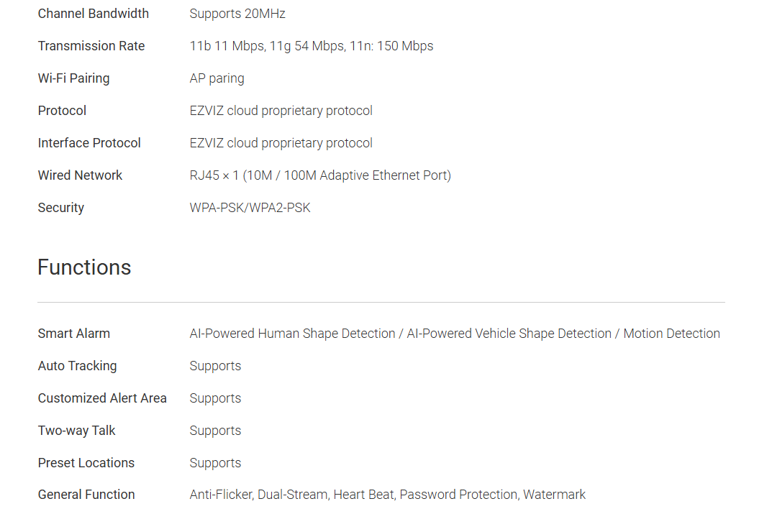
Task: Click the Wired Network label
Action: [x=80, y=175]
